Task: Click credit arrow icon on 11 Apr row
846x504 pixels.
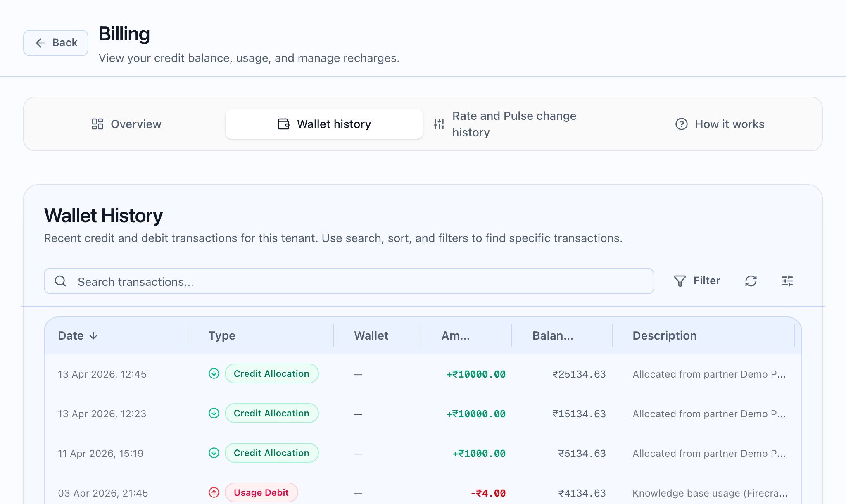Action: point(214,453)
